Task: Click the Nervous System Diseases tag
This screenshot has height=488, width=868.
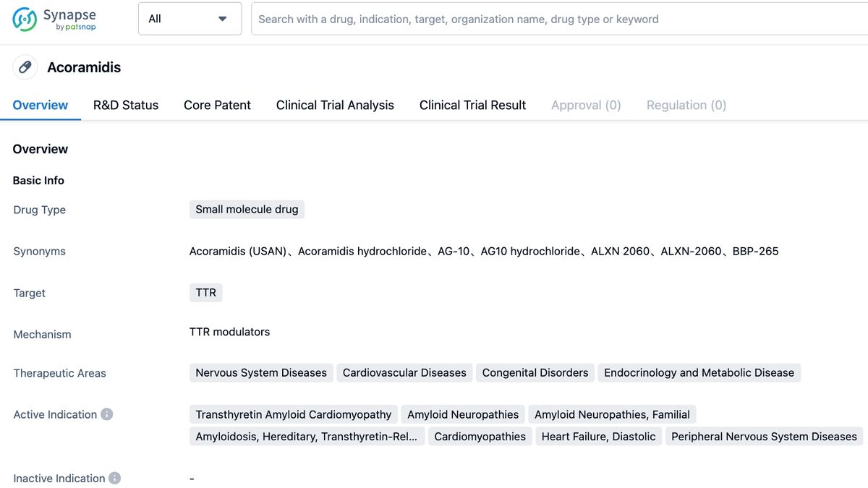Action: coord(260,372)
